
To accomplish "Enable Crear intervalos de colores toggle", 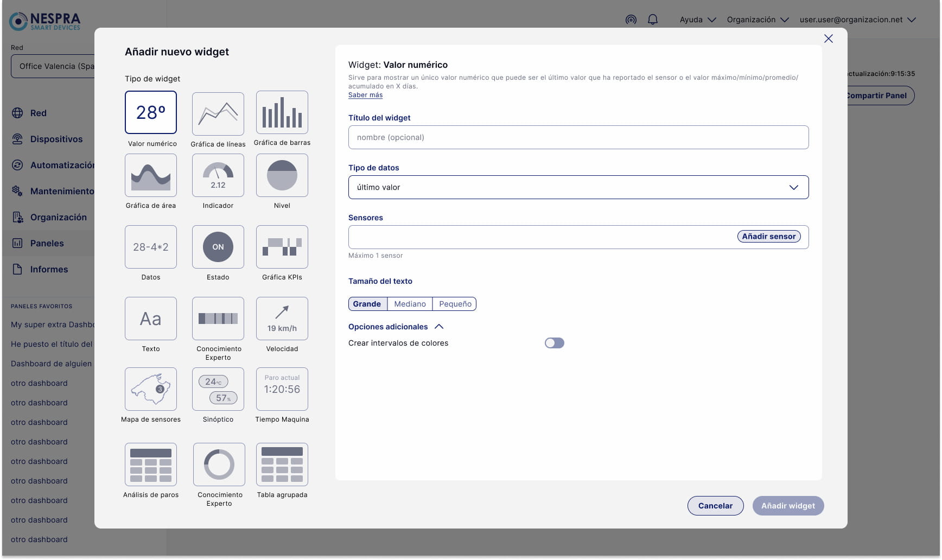I will tap(554, 343).
